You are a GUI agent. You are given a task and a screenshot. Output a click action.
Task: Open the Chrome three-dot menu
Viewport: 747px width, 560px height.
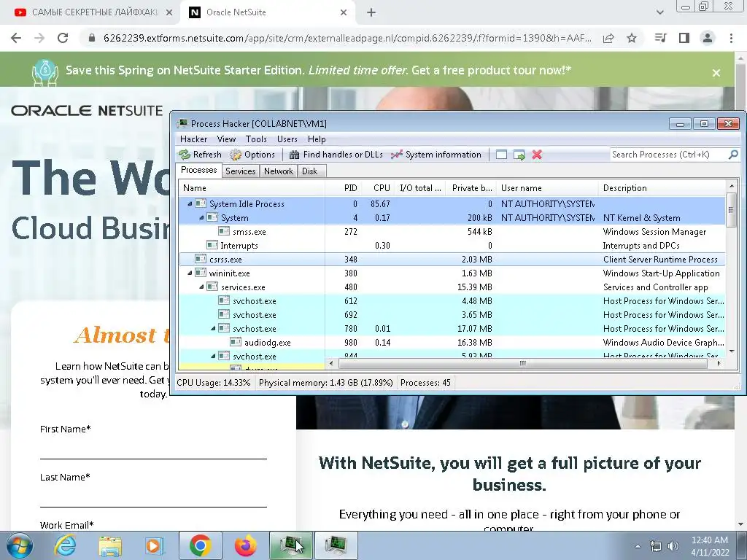pyautogui.click(x=731, y=38)
